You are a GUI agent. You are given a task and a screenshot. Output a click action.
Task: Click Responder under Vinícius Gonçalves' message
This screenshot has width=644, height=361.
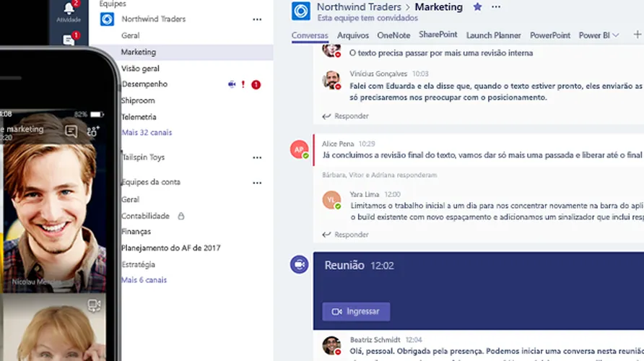click(x=346, y=116)
